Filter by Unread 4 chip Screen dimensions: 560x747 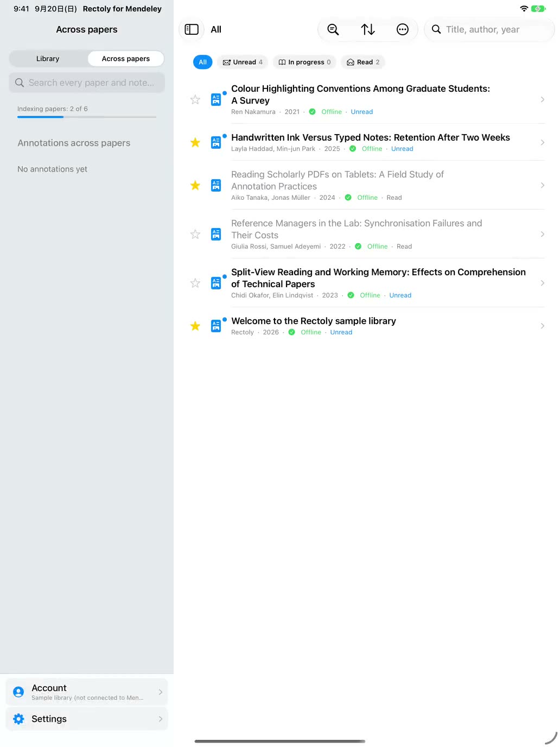(x=243, y=62)
